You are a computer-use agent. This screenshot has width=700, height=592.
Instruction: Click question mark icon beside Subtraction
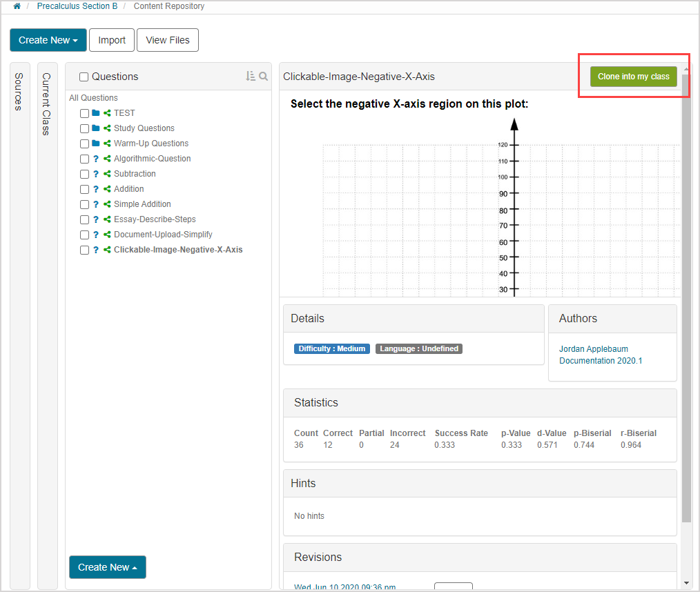tap(96, 174)
